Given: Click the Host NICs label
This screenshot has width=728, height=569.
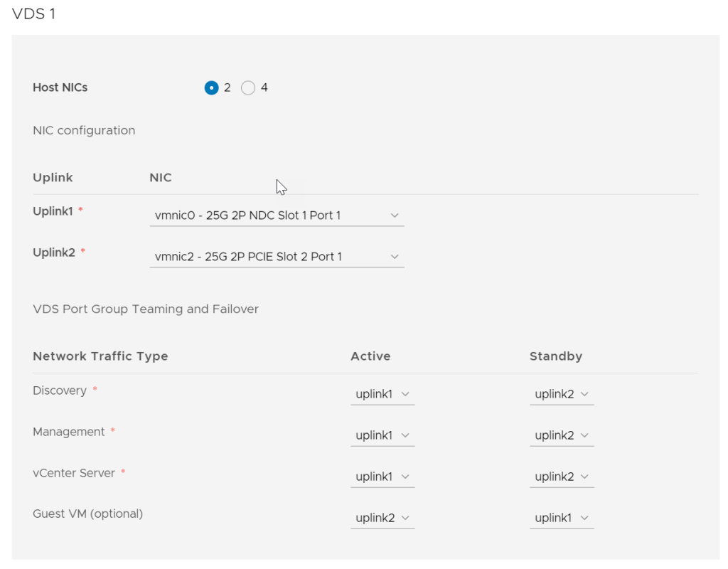Looking at the screenshot, I should coord(60,88).
